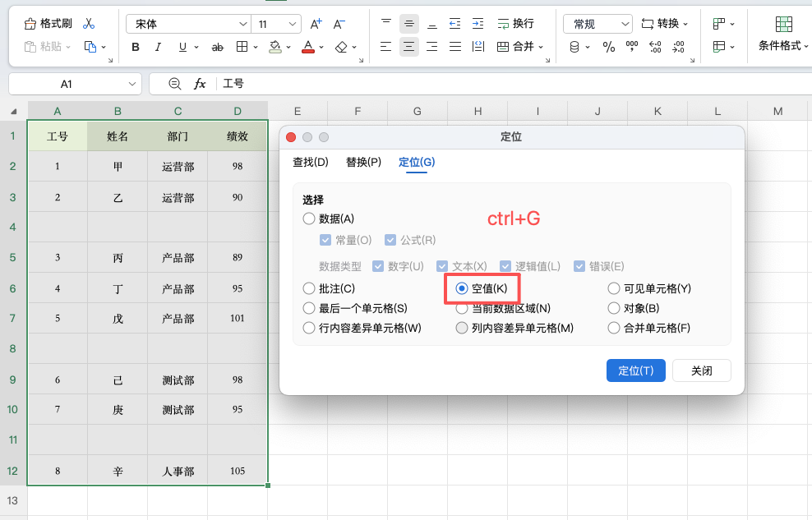
Task: Decrease font size with A- icon
Action: click(x=339, y=24)
